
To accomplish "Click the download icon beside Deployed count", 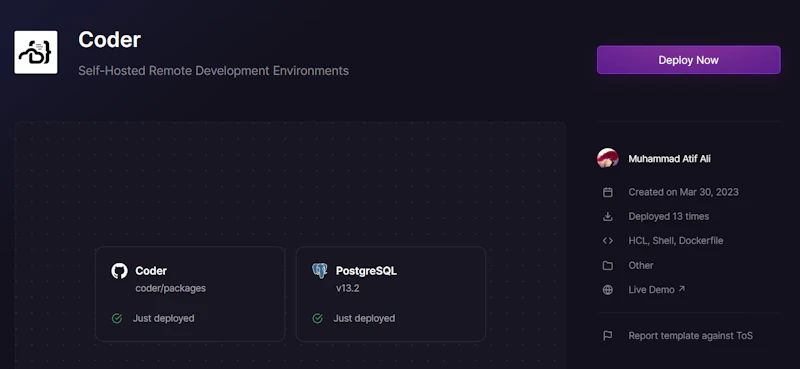I will coord(608,216).
